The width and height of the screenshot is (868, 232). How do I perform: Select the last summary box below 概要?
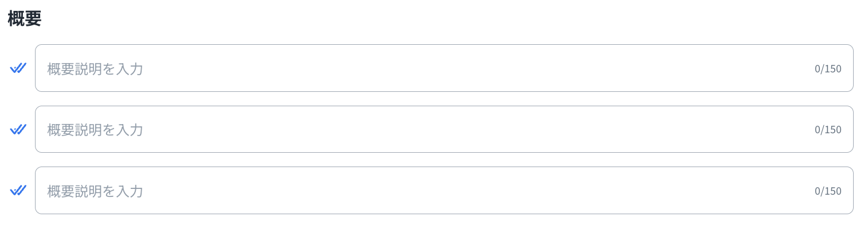pyautogui.click(x=444, y=190)
